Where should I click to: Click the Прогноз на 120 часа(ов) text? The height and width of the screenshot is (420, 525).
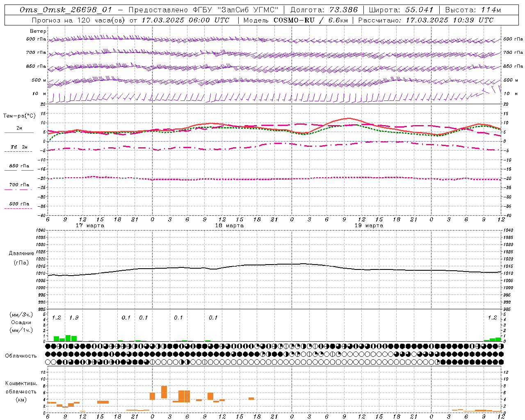pos(79,20)
